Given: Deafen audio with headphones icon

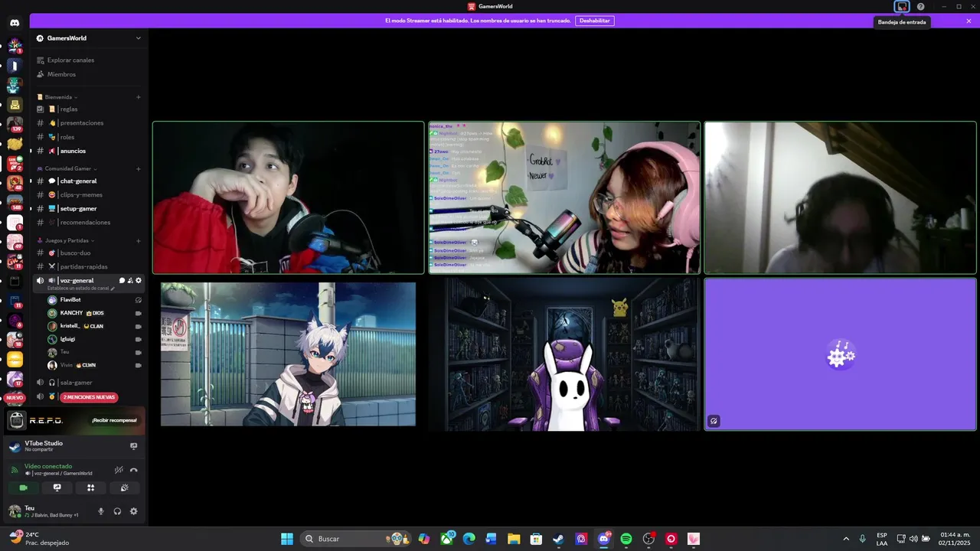Looking at the screenshot, I should click(117, 511).
